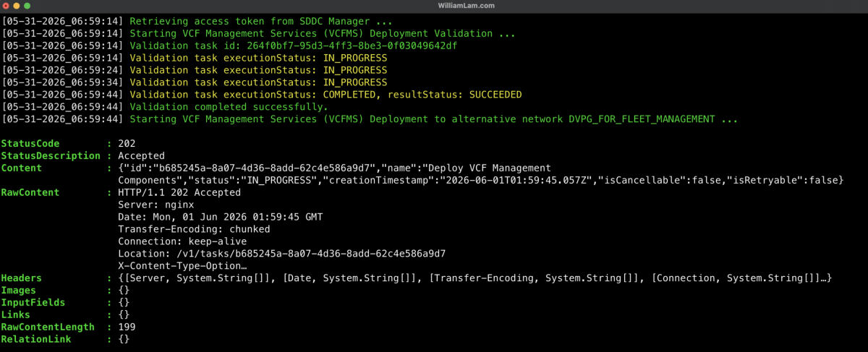Image resolution: width=868 pixels, height=352 pixels.
Task: Select the 'Accepted' status description value
Action: pos(141,155)
